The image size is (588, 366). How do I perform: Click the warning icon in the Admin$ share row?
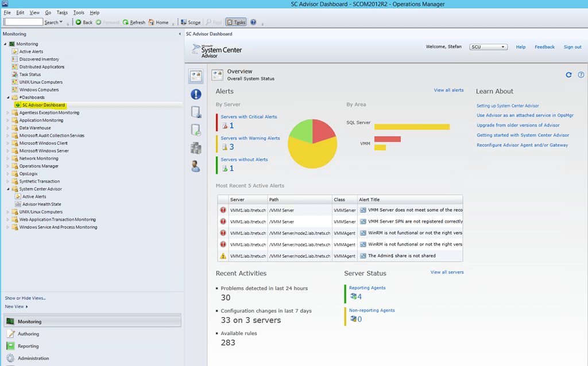pos(223,256)
